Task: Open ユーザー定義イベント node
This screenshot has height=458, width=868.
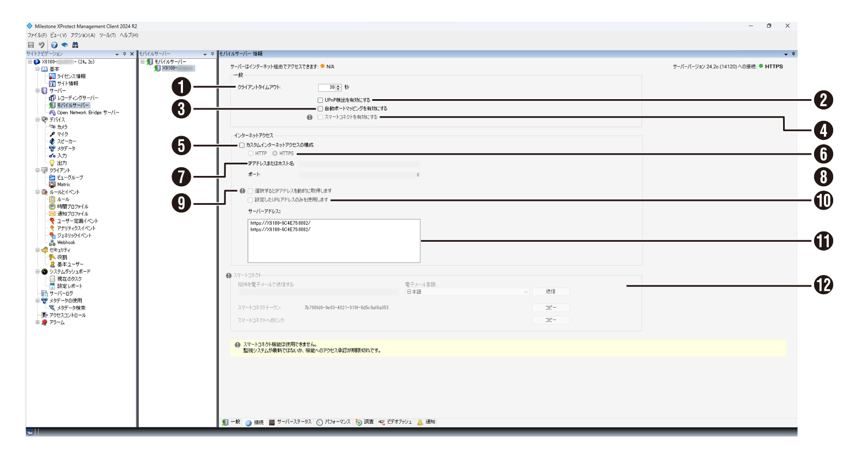Action: tap(78, 221)
